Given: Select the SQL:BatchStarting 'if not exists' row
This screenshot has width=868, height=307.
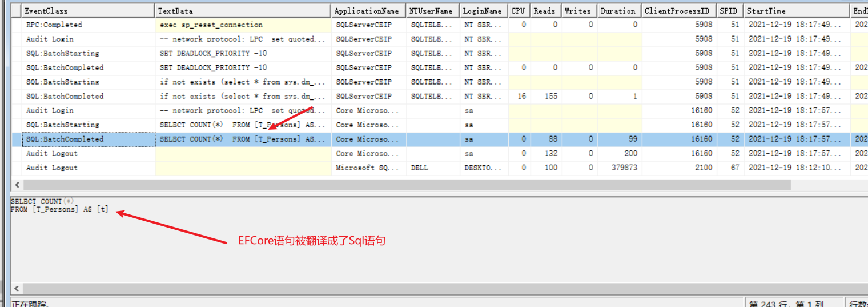Looking at the screenshot, I should [440, 82].
